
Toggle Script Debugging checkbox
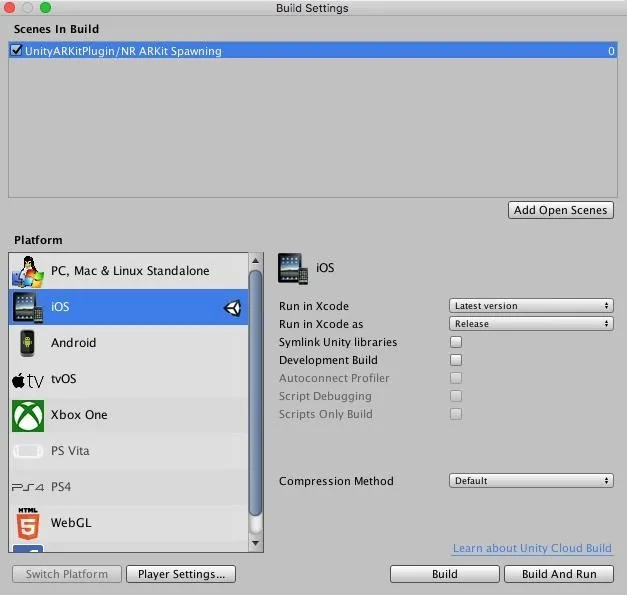(x=456, y=396)
